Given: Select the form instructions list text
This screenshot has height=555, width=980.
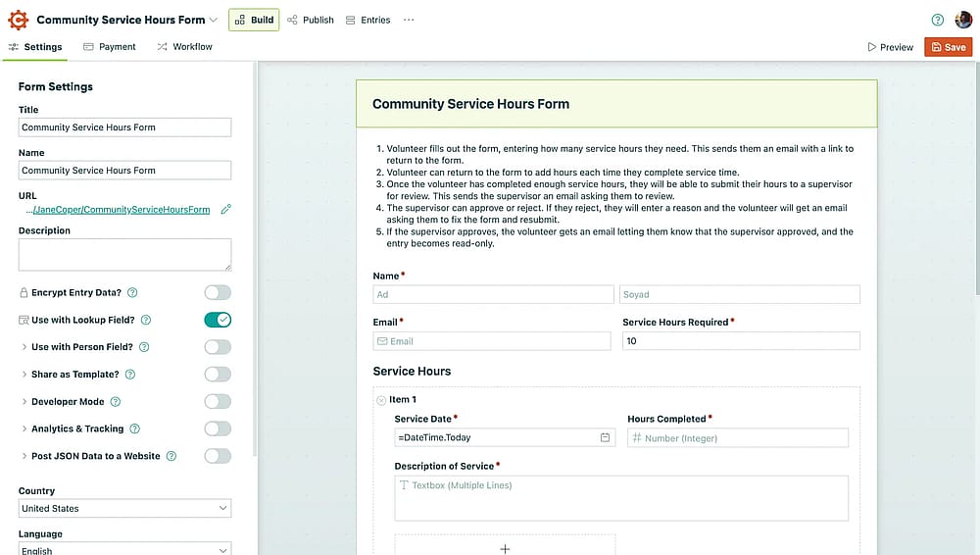Looking at the screenshot, I should click(x=613, y=196).
